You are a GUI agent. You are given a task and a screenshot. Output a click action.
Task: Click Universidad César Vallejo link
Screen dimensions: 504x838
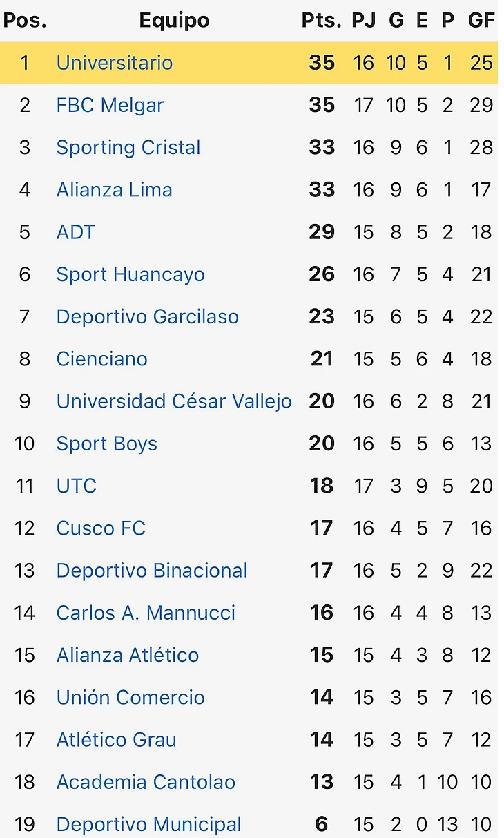coord(174,401)
